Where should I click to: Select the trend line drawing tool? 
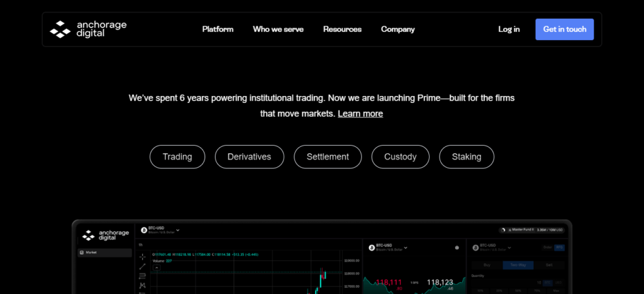click(143, 266)
